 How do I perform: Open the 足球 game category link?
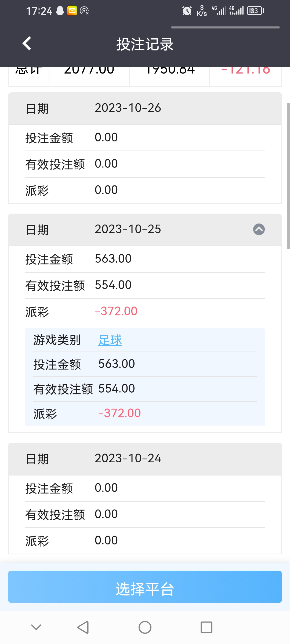click(x=110, y=340)
